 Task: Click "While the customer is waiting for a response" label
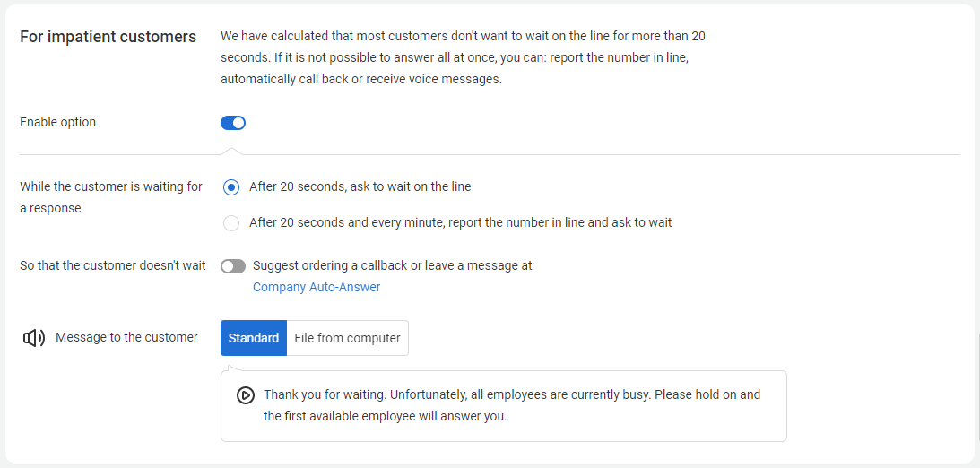coord(111,197)
